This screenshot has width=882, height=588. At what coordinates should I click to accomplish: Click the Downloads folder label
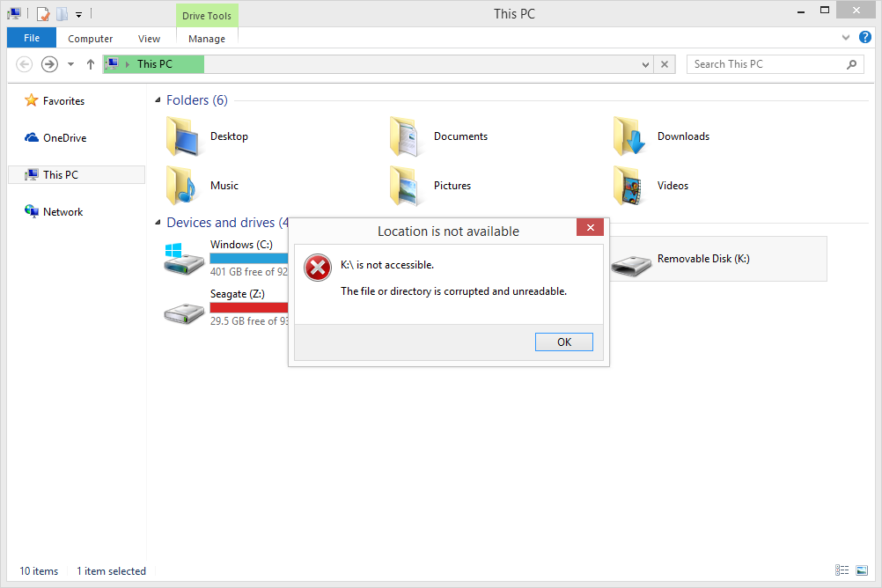pyautogui.click(x=683, y=136)
